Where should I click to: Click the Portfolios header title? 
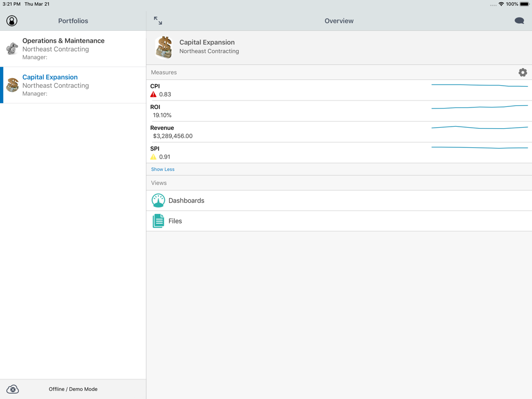(x=73, y=21)
